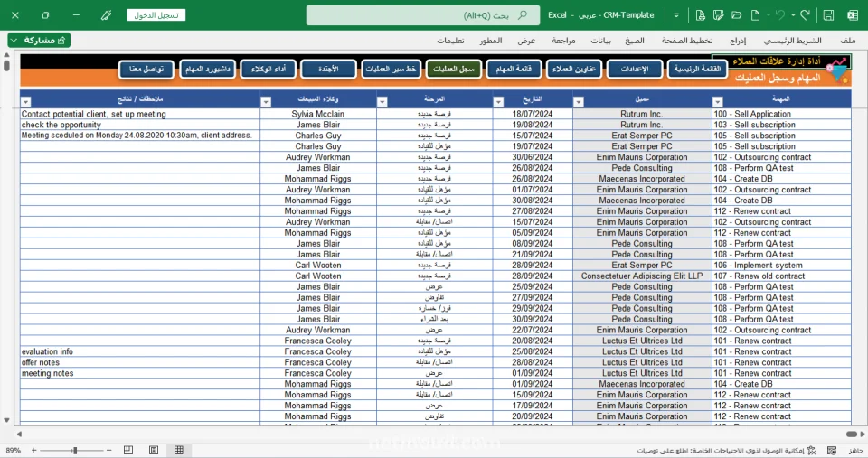The height and width of the screenshot is (458, 868).
Task: Open the إدراج ribbon tab
Action: [x=738, y=41]
